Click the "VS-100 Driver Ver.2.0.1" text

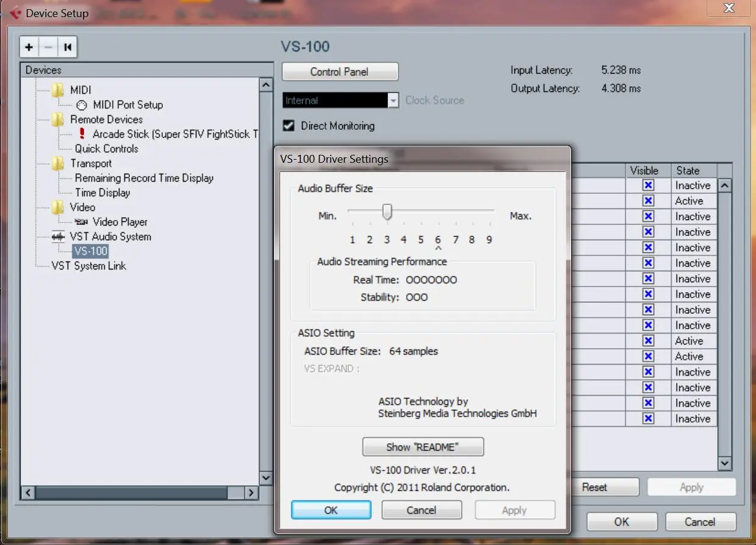(x=423, y=470)
